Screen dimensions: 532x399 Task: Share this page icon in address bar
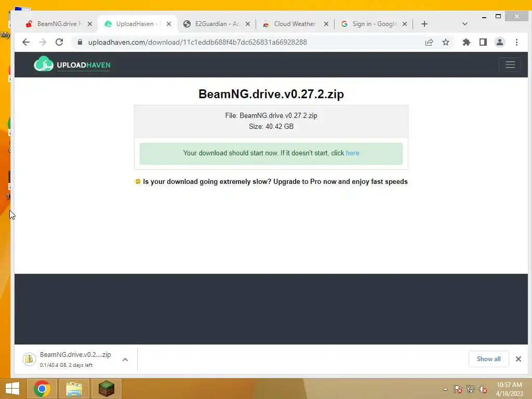coord(429,42)
